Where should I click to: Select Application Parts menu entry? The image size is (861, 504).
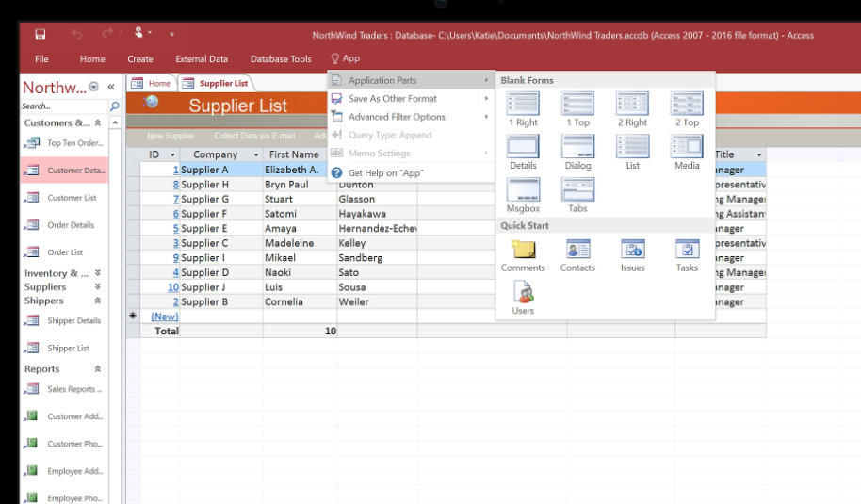point(410,80)
